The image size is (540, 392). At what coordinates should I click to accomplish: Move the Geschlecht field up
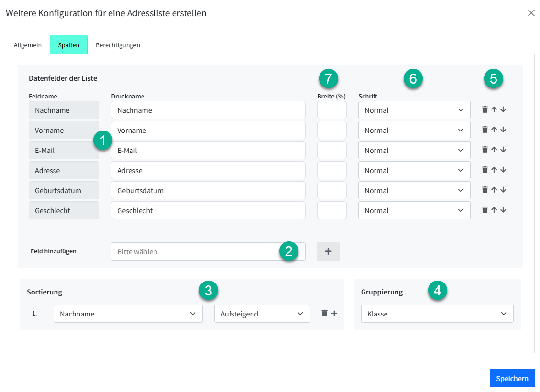(494, 210)
